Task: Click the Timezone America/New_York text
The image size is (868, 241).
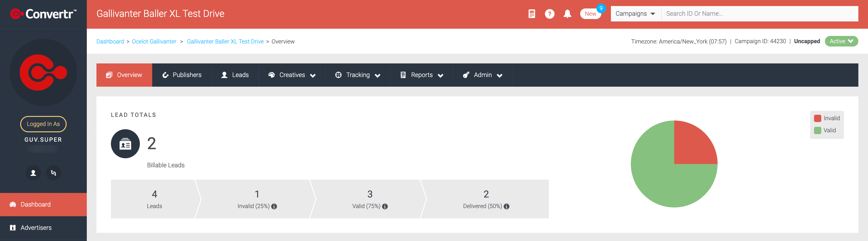Action: pos(679,41)
